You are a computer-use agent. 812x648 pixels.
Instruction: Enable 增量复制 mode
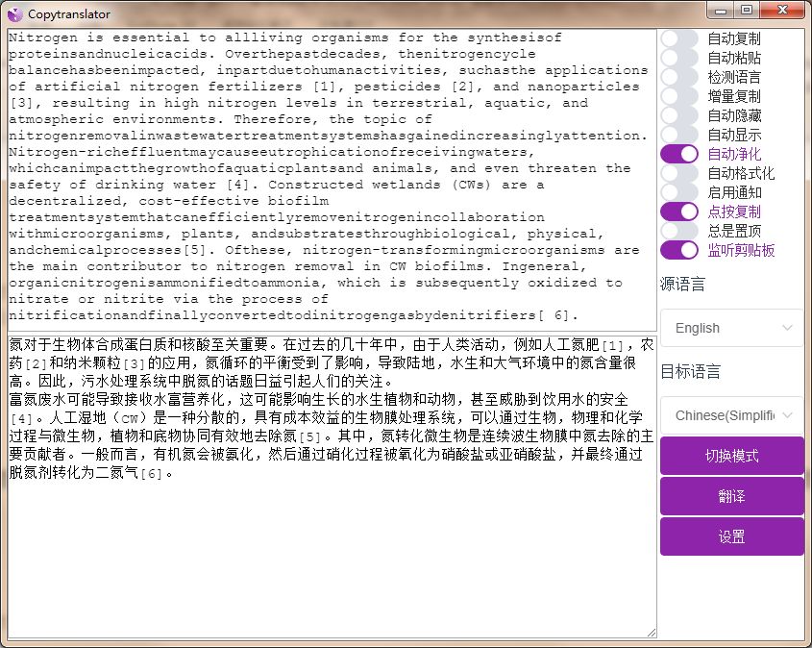tap(678, 96)
